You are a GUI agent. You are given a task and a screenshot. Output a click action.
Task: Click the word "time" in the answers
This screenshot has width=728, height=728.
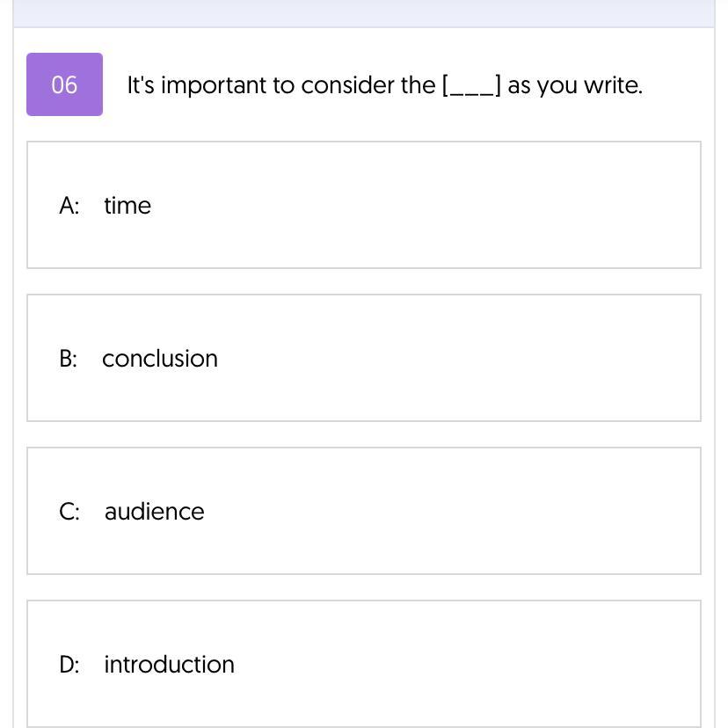[x=127, y=206]
